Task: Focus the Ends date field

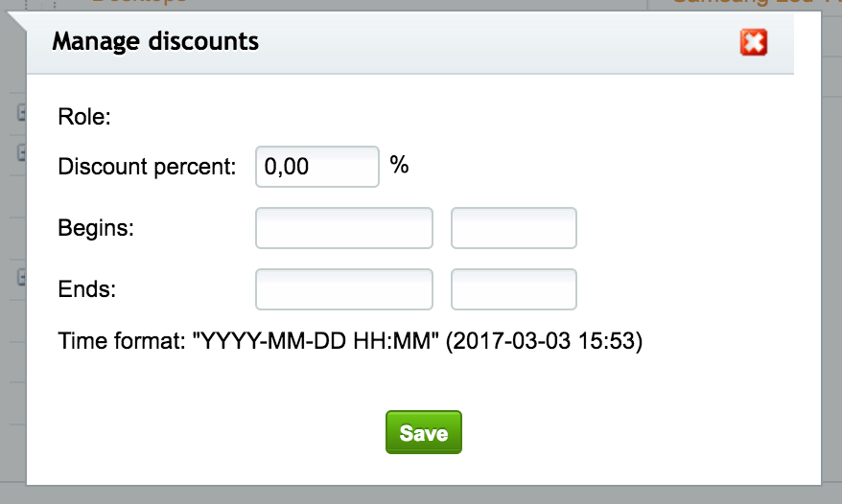Action: 344,289
